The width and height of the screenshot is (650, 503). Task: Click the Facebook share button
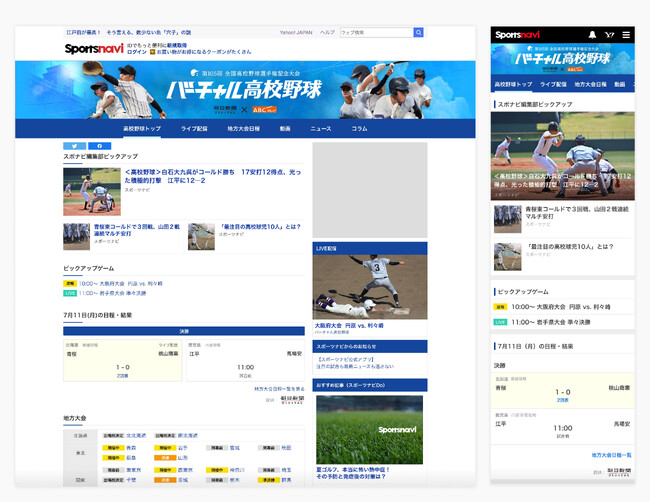(x=99, y=146)
